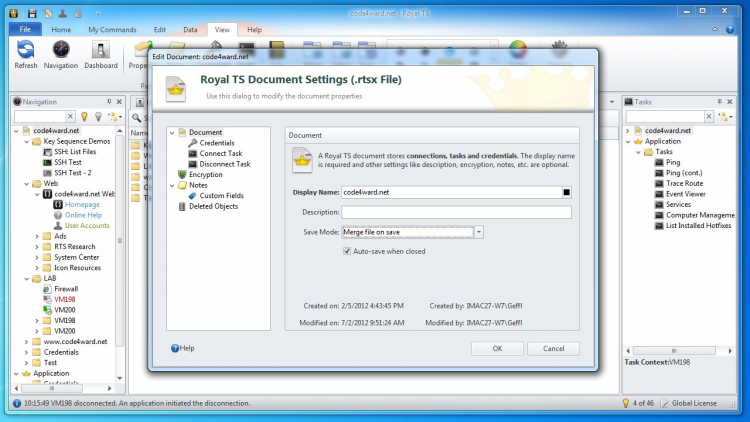
Task: Switch to the Help ribbon tab
Action: point(254,30)
